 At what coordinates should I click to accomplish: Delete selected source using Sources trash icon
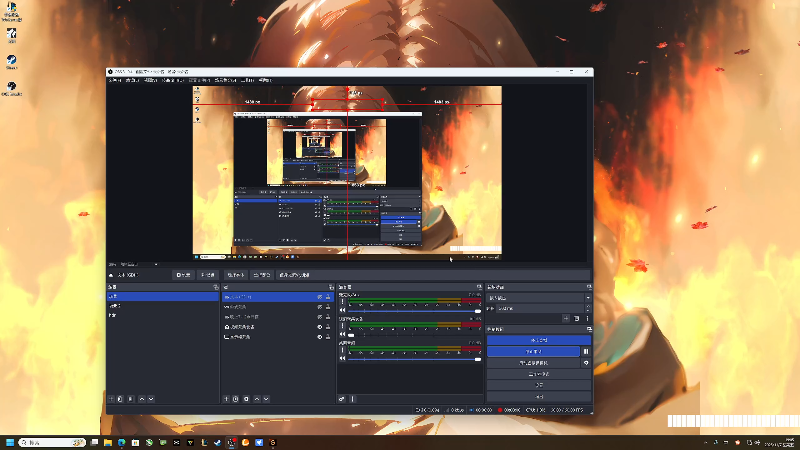(x=236, y=399)
